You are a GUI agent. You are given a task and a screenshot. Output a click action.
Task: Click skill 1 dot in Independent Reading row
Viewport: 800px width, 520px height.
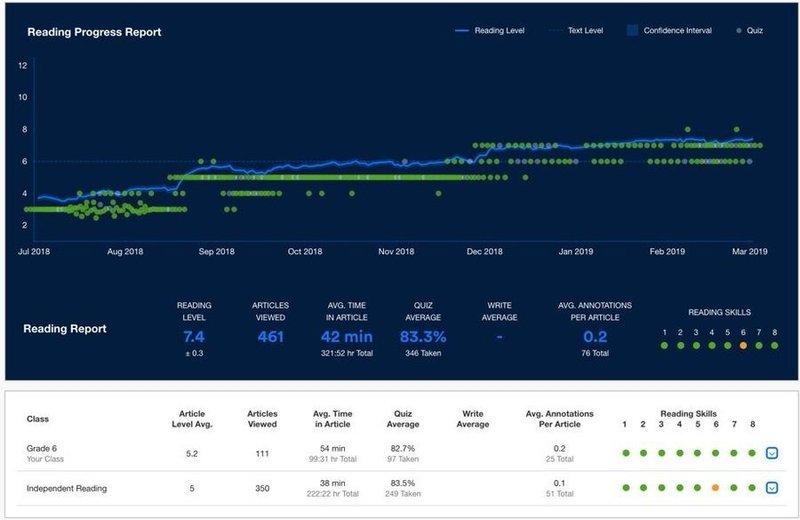pos(626,488)
